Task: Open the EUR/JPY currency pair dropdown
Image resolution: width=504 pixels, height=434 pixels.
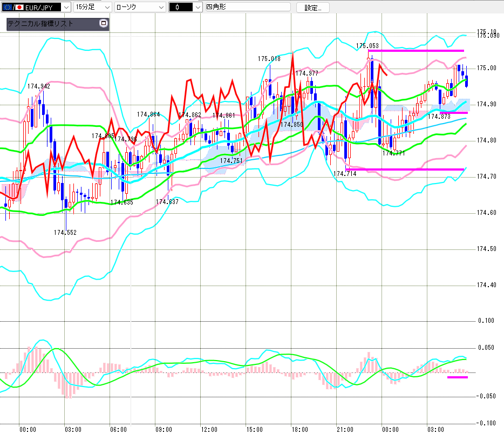Action: (x=66, y=8)
